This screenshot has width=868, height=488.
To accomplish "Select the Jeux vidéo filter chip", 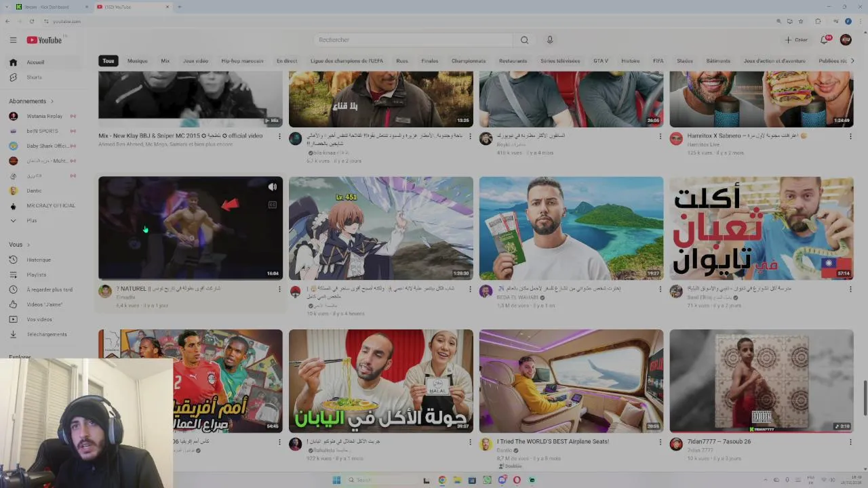I will coord(195,61).
